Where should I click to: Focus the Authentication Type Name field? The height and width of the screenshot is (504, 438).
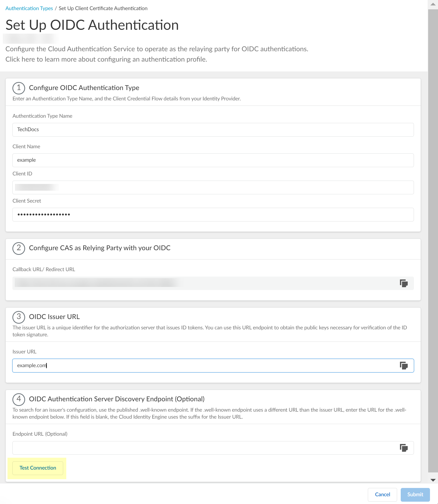pos(213,130)
